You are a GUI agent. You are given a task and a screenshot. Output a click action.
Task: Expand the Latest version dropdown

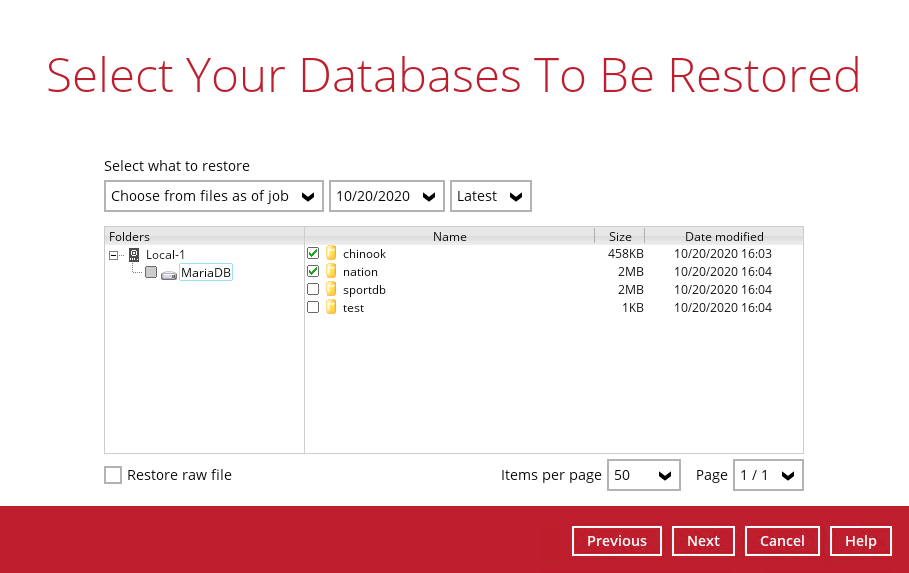tap(490, 196)
